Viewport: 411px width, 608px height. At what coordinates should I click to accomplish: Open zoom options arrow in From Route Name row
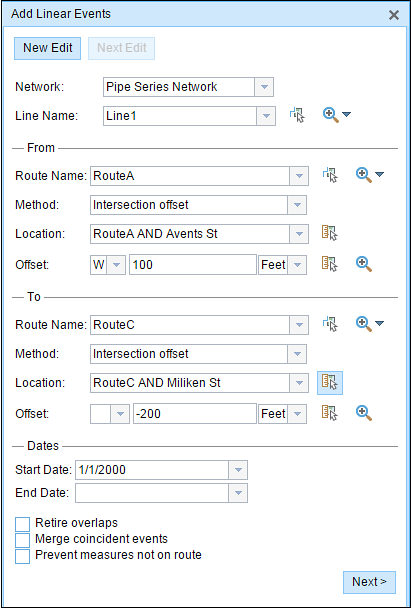[379, 174]
